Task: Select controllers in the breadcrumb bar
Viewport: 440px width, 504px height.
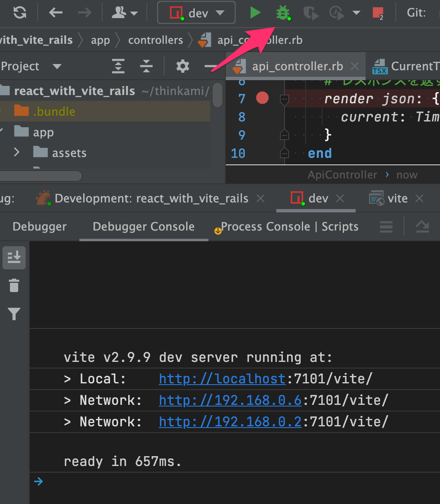Action: [x=155, y=39]
